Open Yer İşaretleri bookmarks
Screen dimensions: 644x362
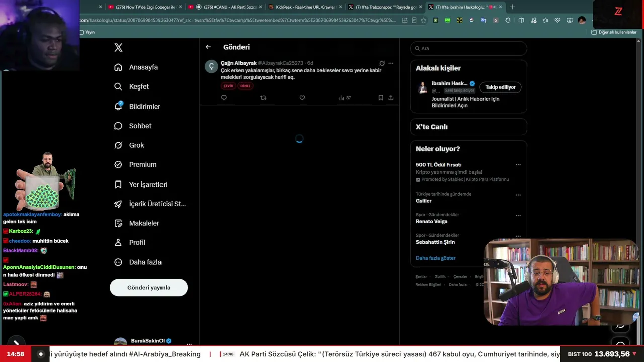coord(141,185)
